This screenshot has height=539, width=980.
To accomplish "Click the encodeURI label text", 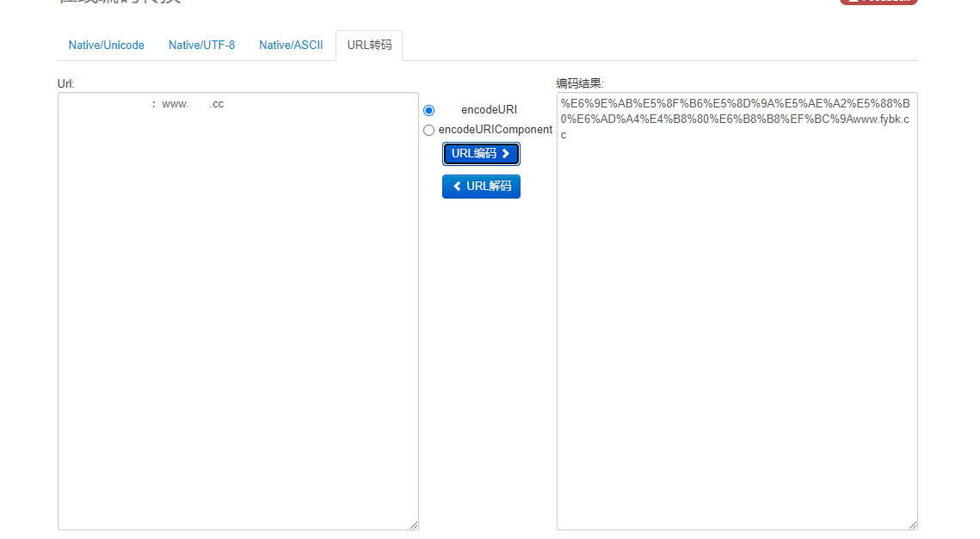I will pyautogui.click(x=489, y=110).
